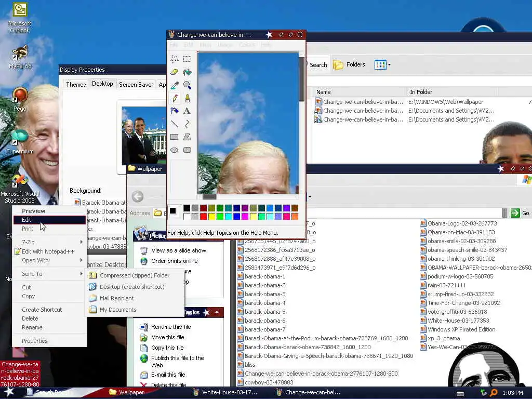Switch to the Themes tab in Display Properties
Screen dimensions: 532x399
(76, 85)
